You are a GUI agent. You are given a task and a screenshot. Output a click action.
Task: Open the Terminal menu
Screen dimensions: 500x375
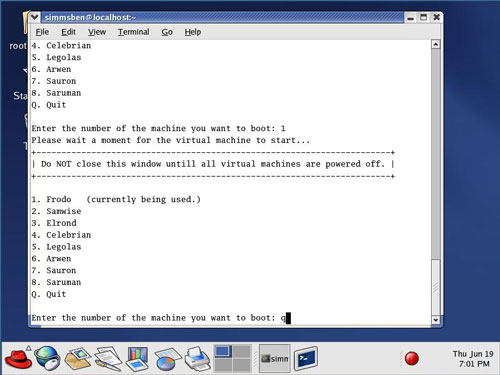[x=134, y=32]
